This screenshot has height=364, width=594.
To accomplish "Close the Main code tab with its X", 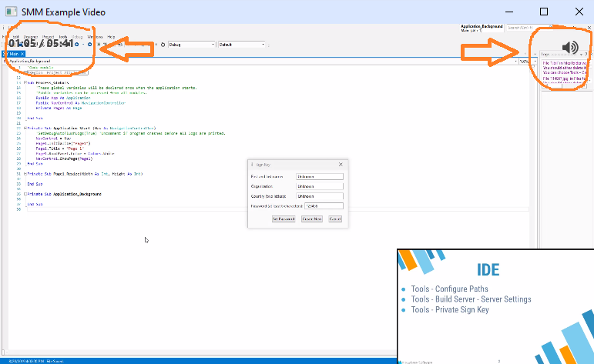I will coord(22,54).
